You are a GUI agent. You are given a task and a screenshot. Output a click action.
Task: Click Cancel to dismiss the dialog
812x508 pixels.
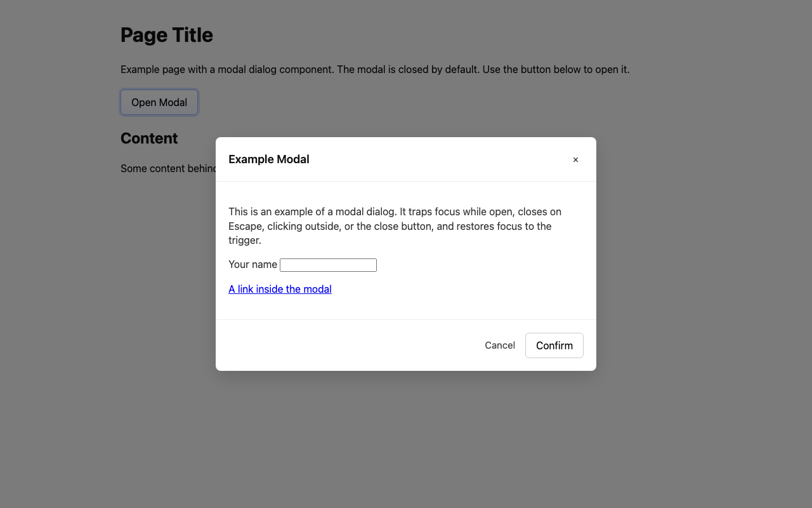[x=500, y=345]
